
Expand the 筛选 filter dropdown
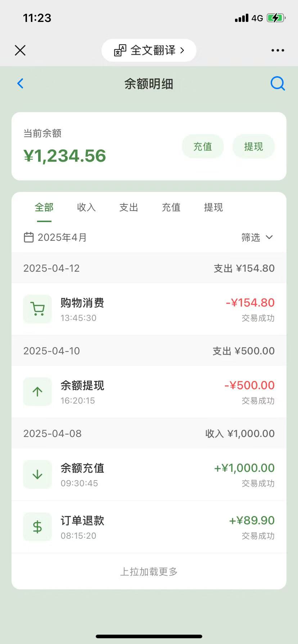[257, 237]
